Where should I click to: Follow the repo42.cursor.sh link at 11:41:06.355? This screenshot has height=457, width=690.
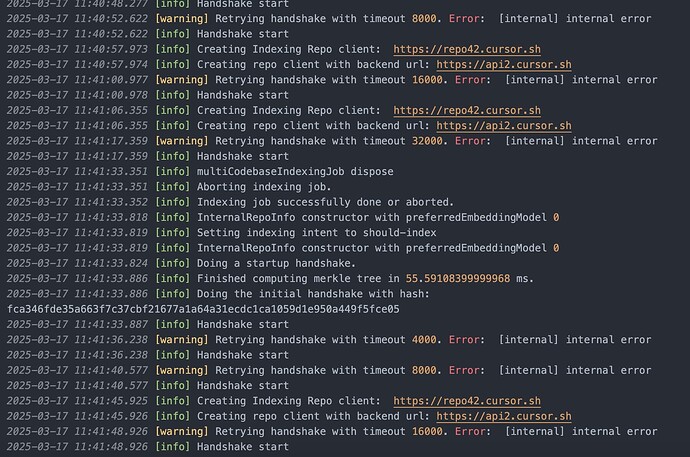pyautogui.click(x=467, y=110)
